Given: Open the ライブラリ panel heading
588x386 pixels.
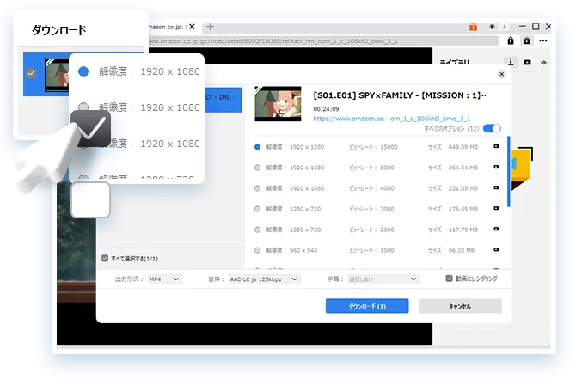Looking at the screenshot, I should (x=455, y=62).
